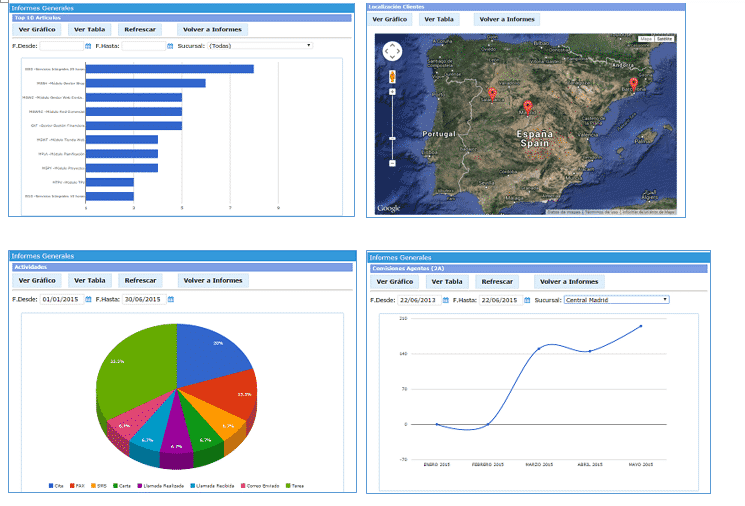Click Ver Tabla in Actividades panel
The width and height of the screenshot is (745, 506).
[90, 281]
